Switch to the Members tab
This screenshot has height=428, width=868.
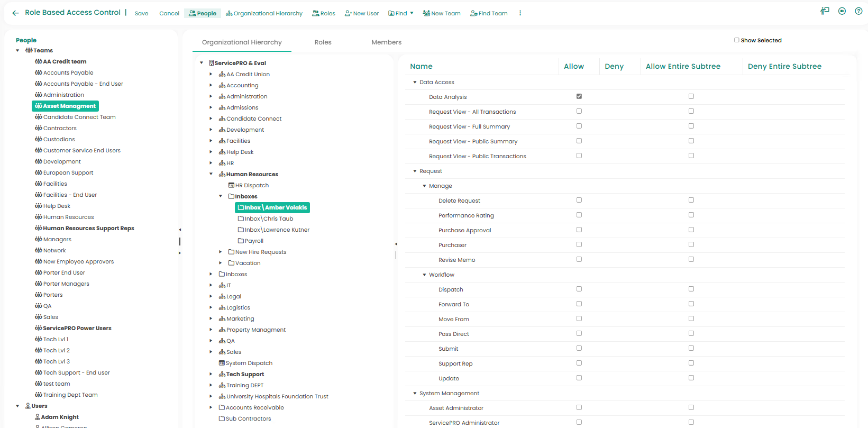pos(386,42)
